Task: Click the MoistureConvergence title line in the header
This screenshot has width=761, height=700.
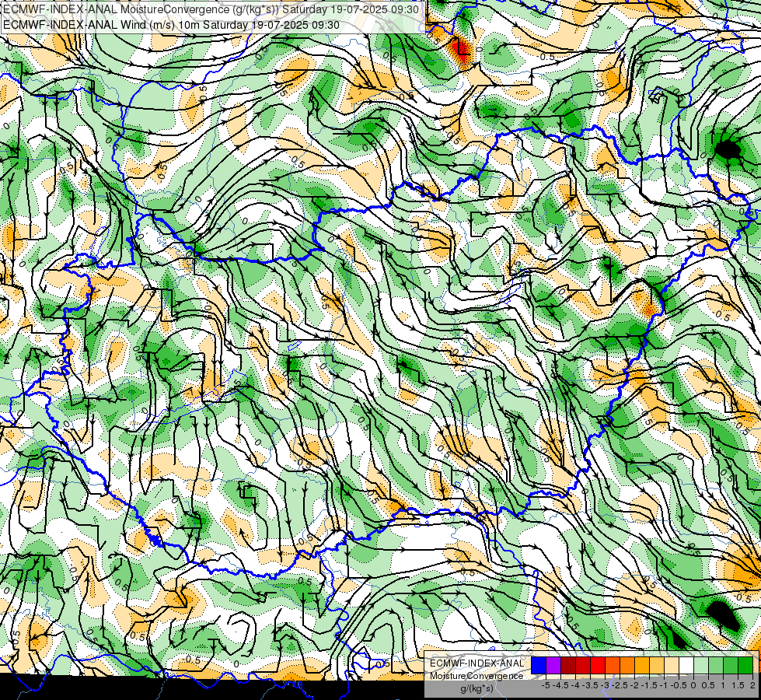Action: (213, 9)
